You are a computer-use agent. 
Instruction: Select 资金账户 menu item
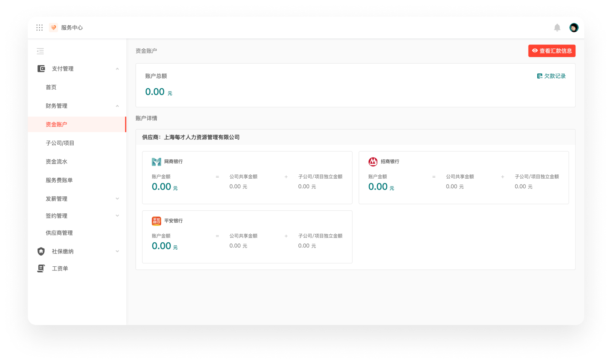[77, 124]
